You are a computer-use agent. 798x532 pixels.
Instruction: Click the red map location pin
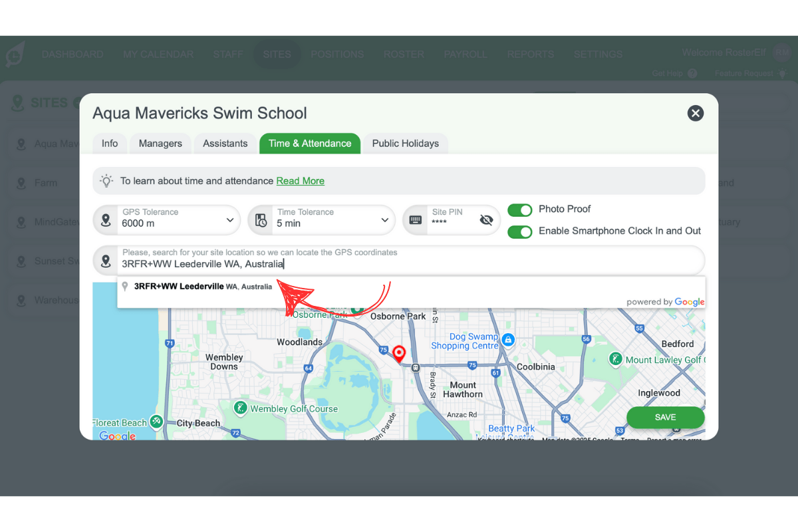pyautogui.click(x=399, y=353)
